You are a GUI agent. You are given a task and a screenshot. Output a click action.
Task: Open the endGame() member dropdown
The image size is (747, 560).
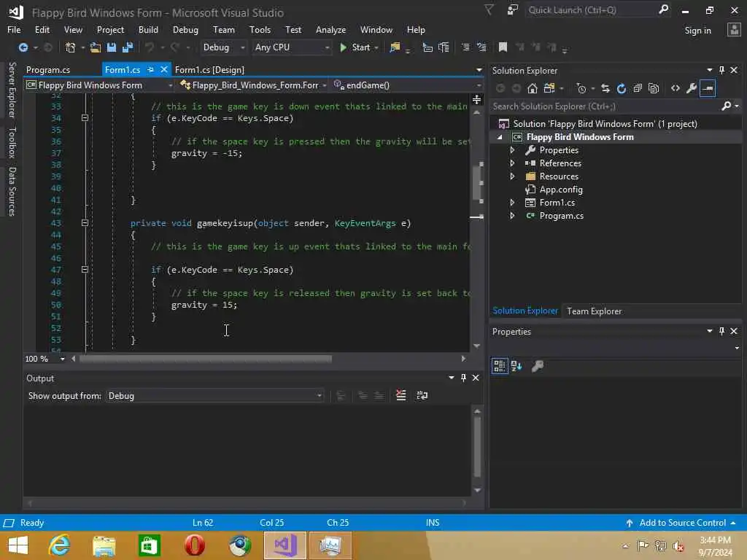[x=407, y=85]
